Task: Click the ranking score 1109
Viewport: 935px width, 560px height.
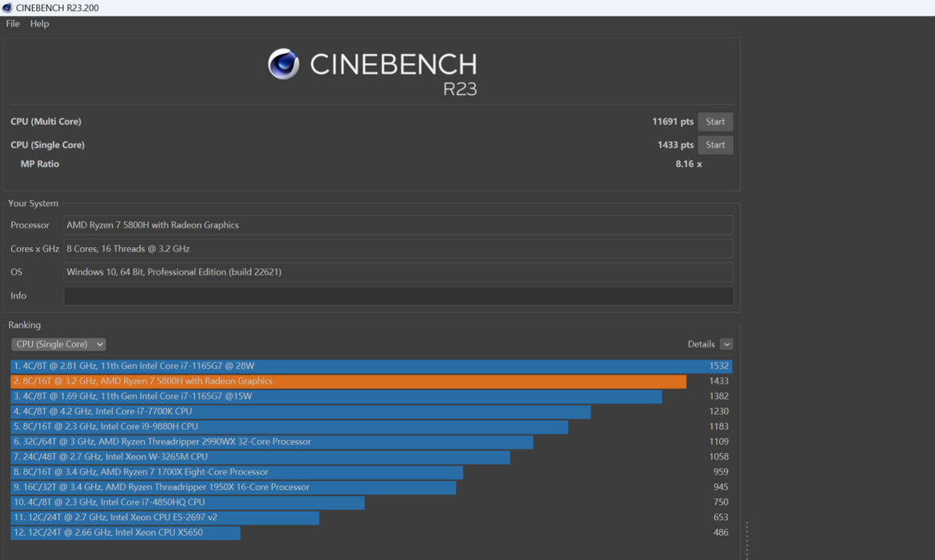Action: coord(718,442)
